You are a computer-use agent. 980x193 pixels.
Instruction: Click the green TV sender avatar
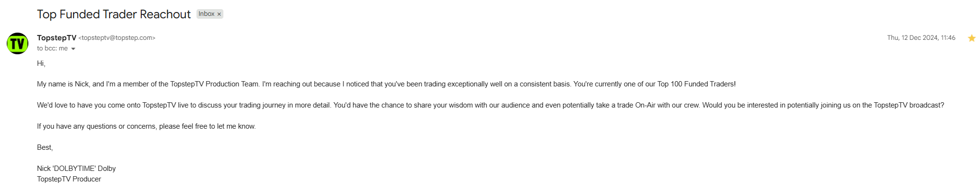17,43
